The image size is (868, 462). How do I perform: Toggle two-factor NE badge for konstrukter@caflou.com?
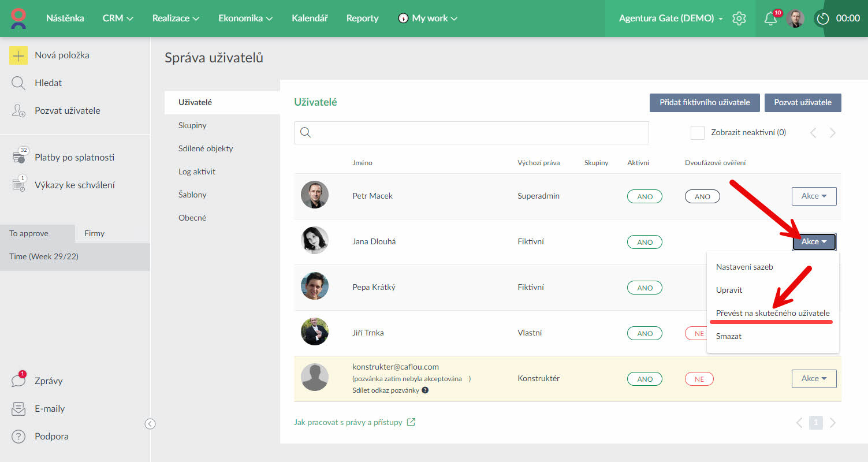(x=699, y=379)
